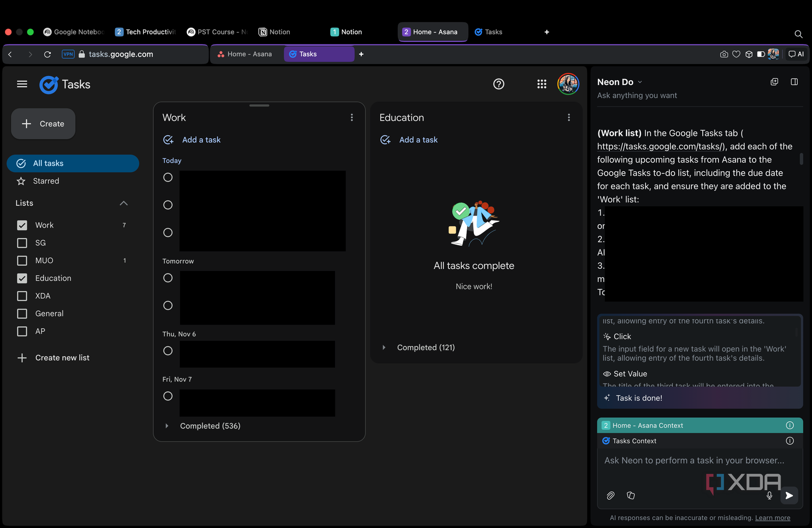Open the Education list three-dot options menu
The height and width of the screenshot is (528, 812).
tap(568, 118)
